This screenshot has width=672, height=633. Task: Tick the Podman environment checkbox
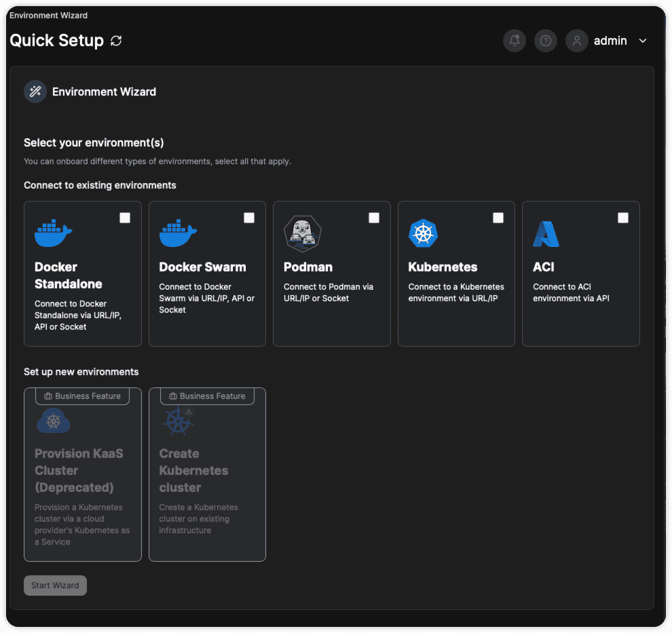[374, 218]
